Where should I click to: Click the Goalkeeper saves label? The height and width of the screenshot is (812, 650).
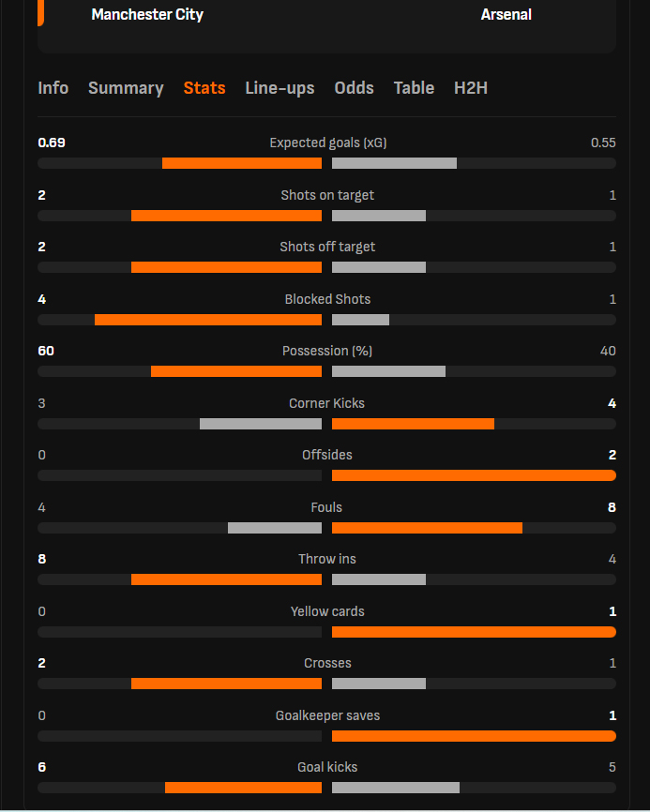click(x=327, y=715)
